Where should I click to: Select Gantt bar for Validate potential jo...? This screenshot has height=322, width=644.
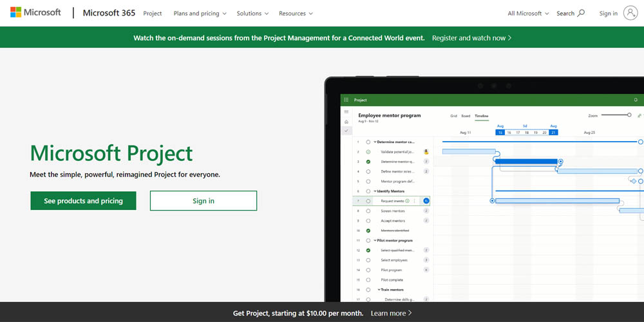[469, 151]
